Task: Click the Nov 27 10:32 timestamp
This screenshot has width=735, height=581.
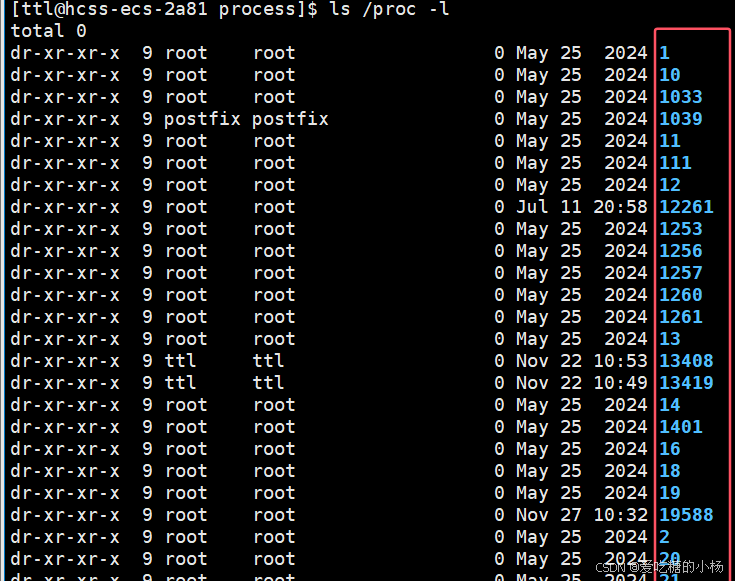Action: (x=581, y=515)
